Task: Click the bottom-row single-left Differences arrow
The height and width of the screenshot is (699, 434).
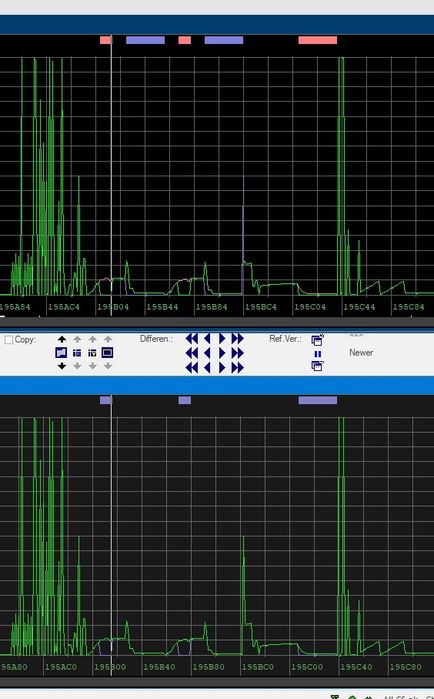Action: 207,368
